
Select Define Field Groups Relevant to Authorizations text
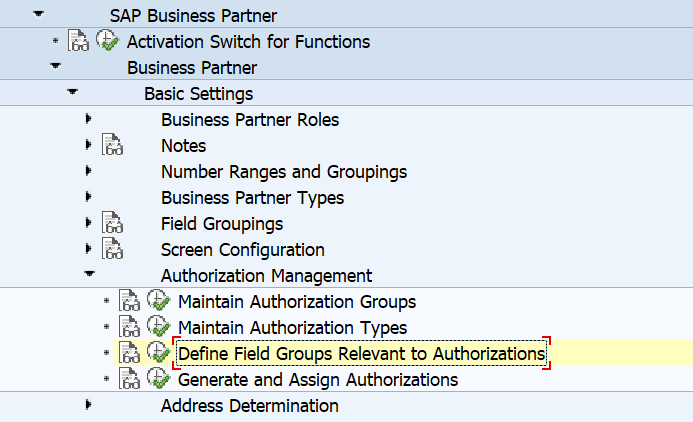[362, 354]
